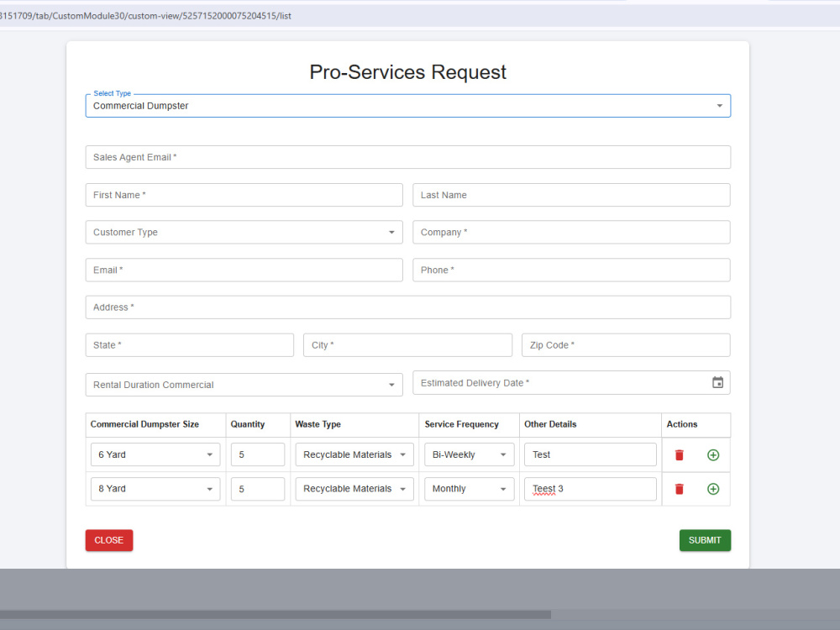Focus the Company field
The image size is (840, 630).
pyautogui.click(x=571, y=232)
